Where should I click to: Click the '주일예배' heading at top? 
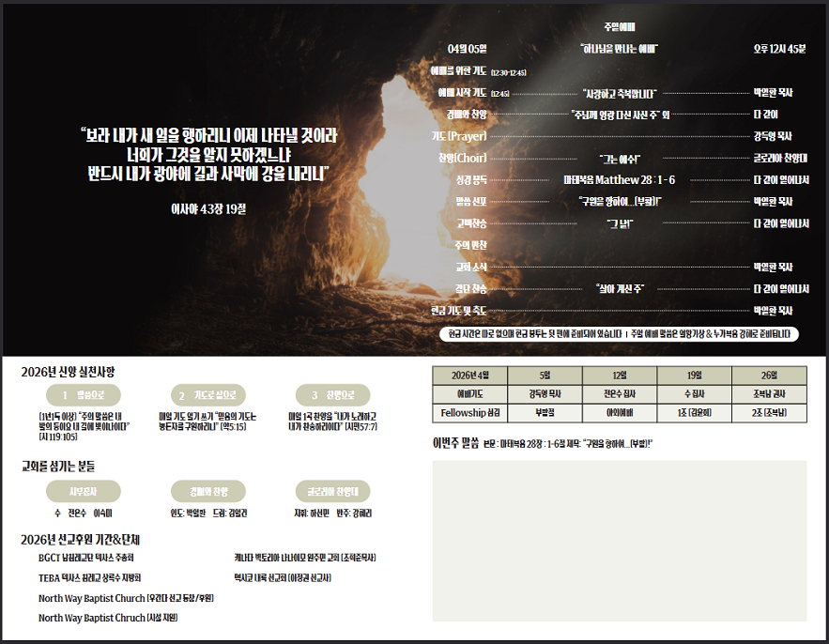[619, 26]
